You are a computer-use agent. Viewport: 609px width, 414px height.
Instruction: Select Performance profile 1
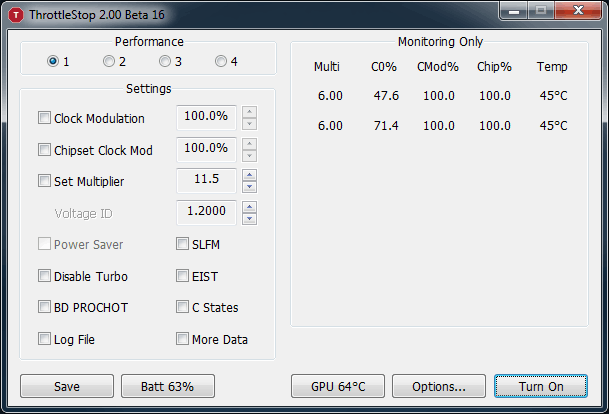(x=53, y=61)
